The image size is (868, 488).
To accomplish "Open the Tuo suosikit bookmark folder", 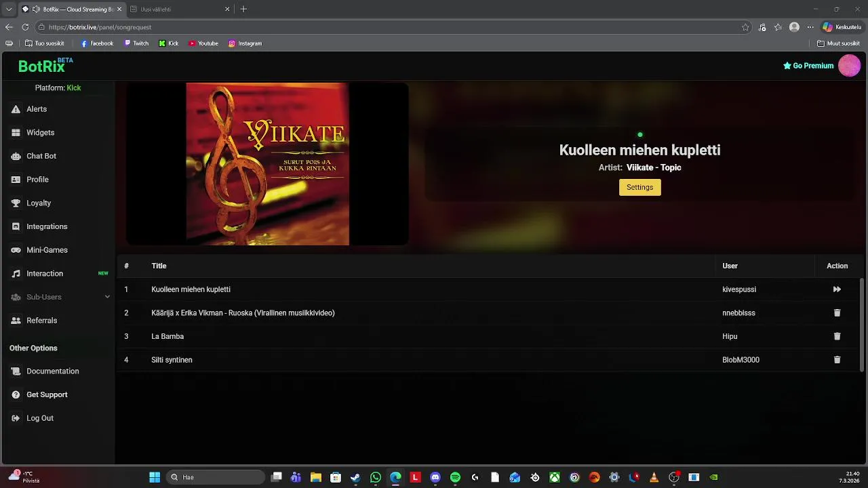I will pos(45,43).
